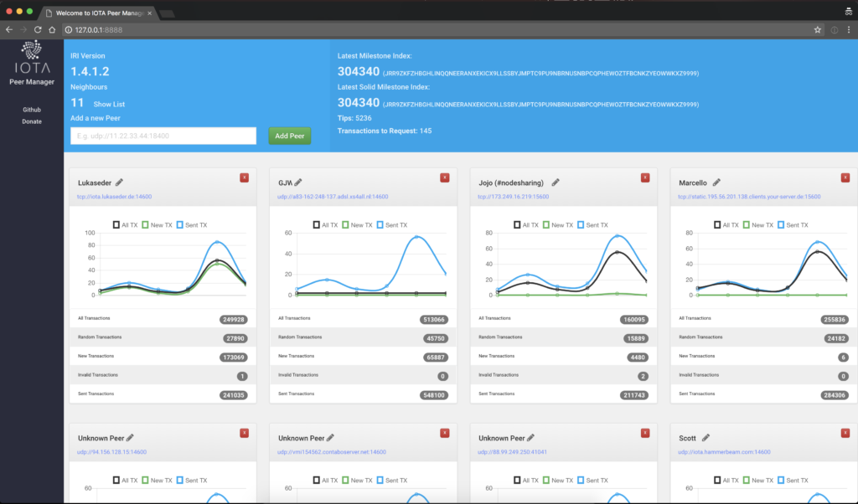Edit the Lukaseder peer name pencil icon
The height and width of the screenshot is (504, 858).
[119, 183]
